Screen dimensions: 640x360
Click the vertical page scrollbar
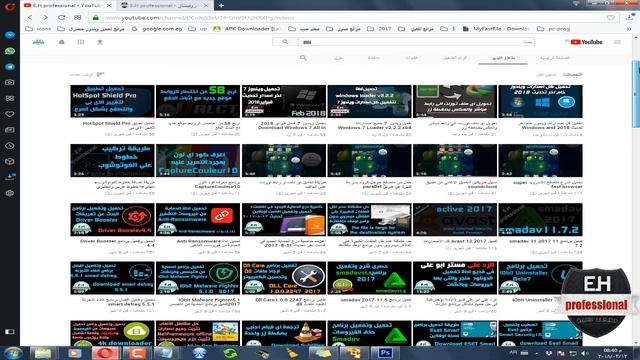coord(636,94)
